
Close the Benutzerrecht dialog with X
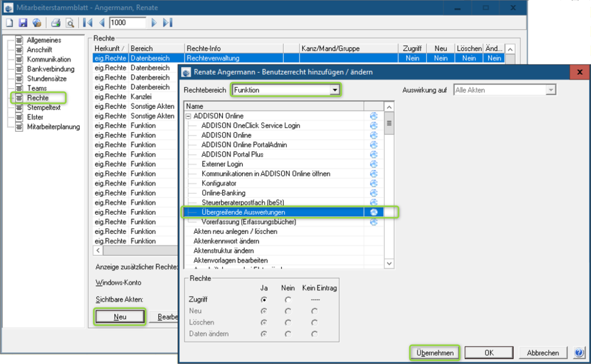(580, 72)
